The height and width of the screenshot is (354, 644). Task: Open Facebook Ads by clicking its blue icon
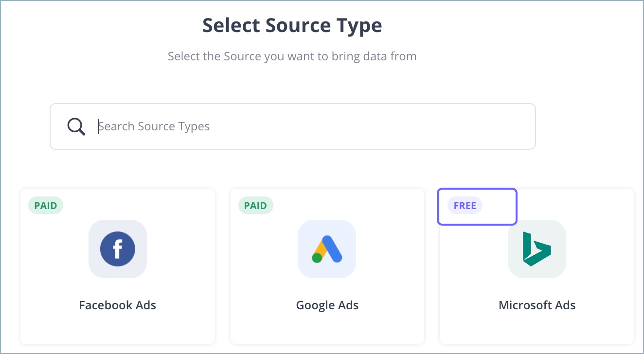117,248
